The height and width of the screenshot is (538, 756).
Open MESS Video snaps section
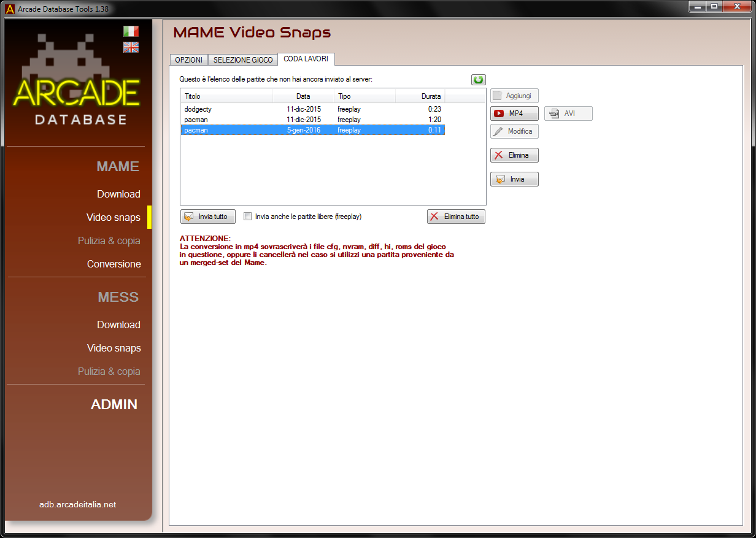pos(114,348)
